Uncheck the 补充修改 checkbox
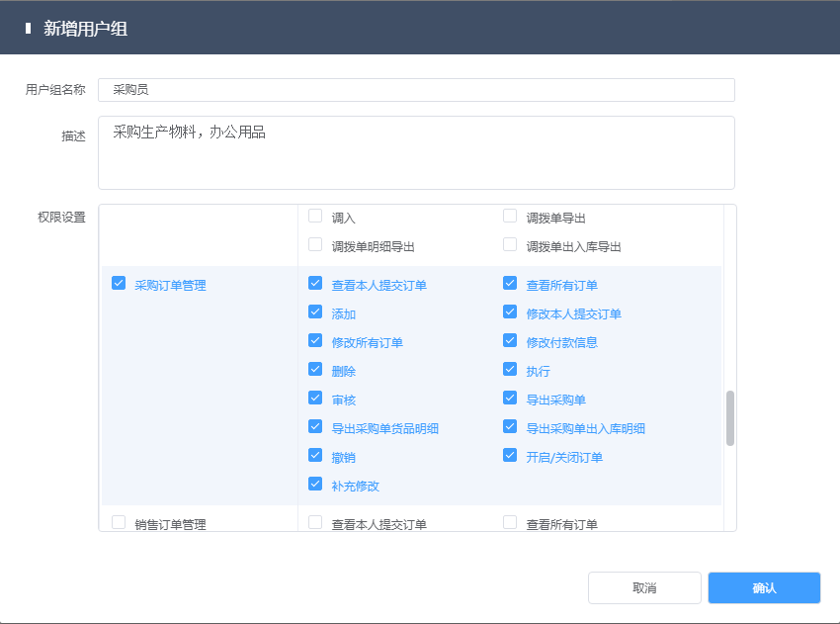 pyautogui.click(x=315, y=485)
